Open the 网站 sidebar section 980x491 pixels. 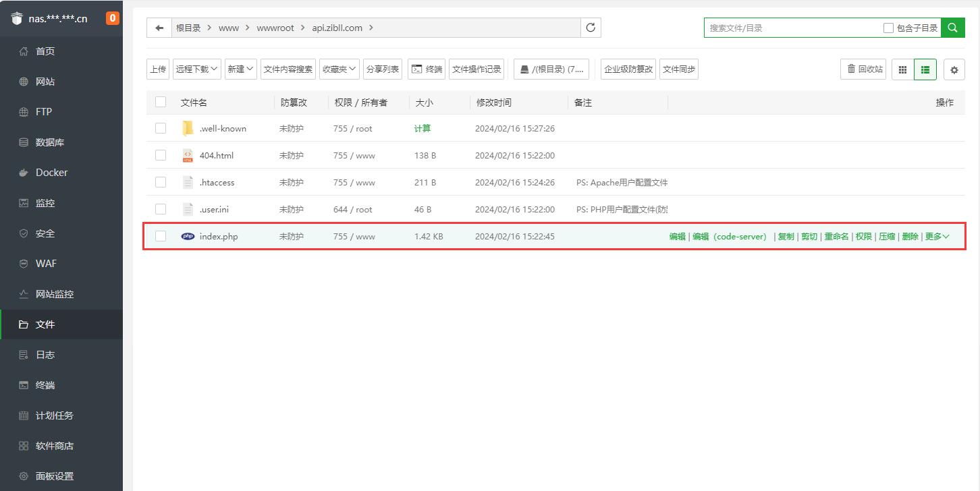click(61, 82)
